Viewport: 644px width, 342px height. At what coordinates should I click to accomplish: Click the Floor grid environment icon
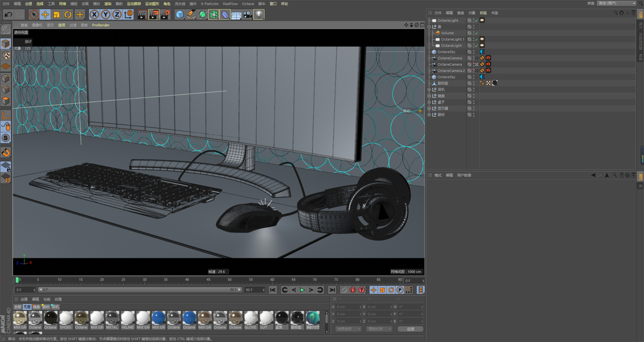tap(236, 15)
